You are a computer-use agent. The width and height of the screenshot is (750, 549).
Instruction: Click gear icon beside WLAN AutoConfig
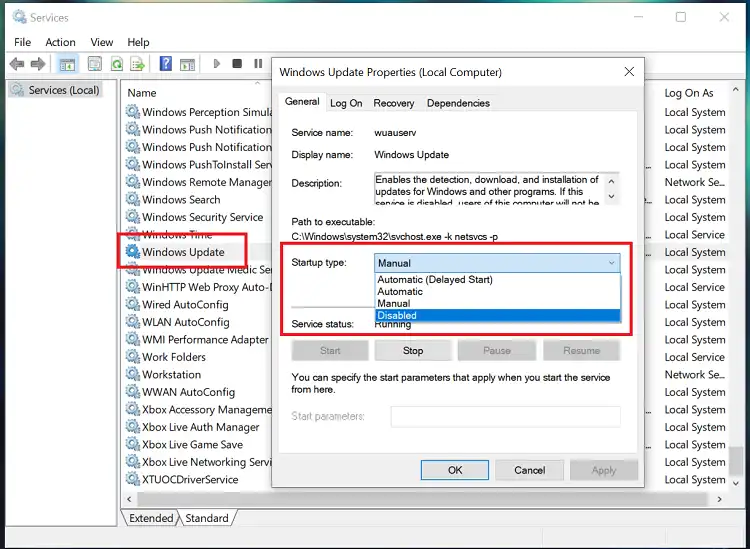(x=132, y=322)
